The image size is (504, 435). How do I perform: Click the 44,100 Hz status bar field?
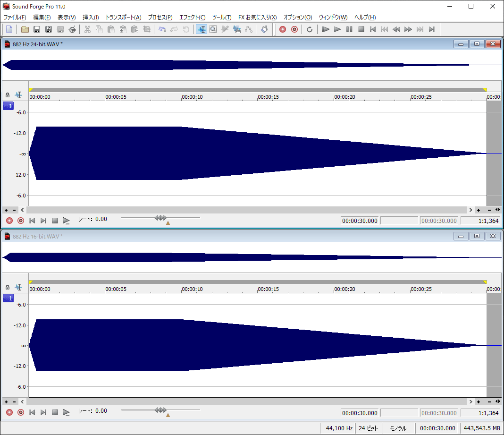tap(338, 428)
